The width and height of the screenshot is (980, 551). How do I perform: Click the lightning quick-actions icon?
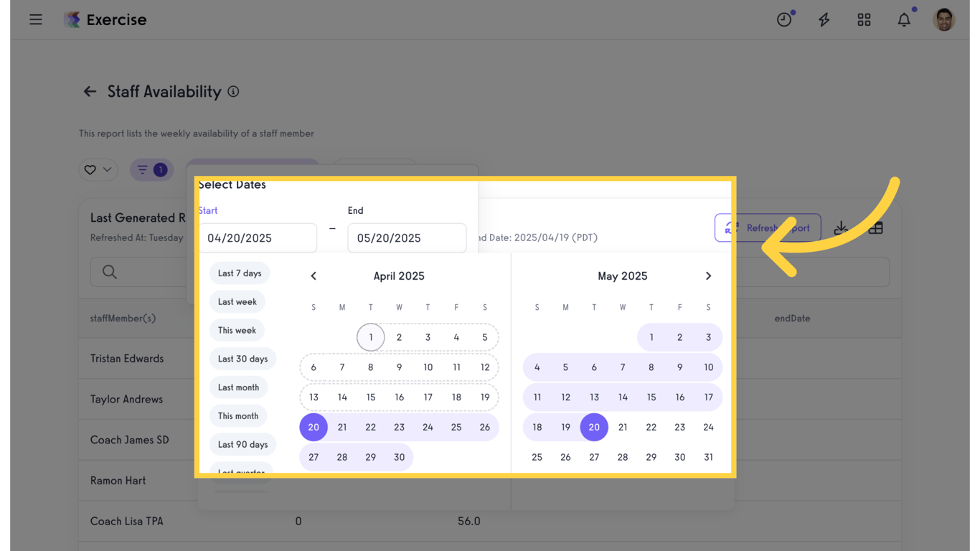click(x=824, y=19)
